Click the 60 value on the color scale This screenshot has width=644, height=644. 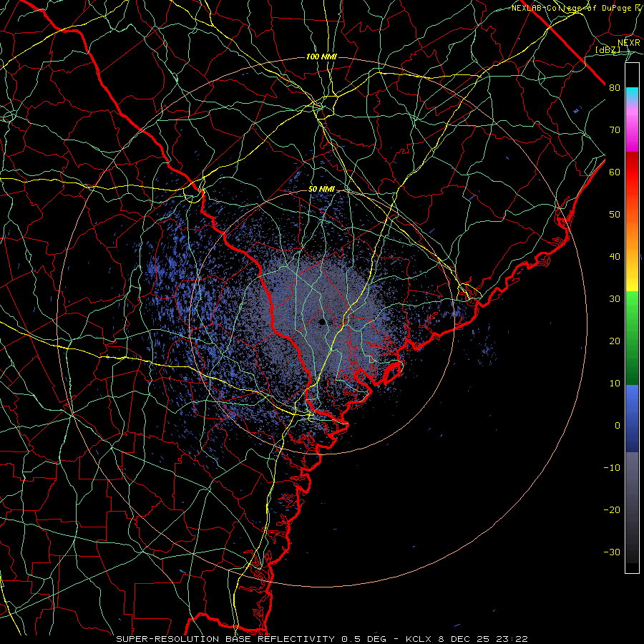[615, 172]
